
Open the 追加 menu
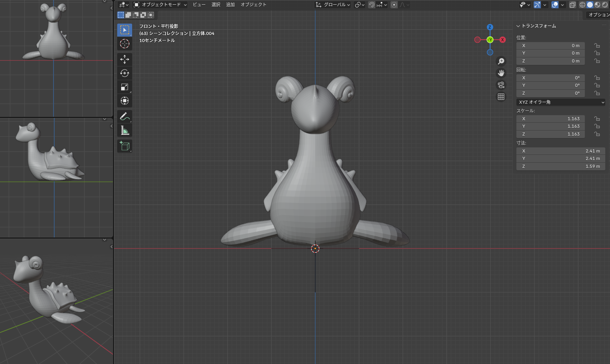(230, 5)
